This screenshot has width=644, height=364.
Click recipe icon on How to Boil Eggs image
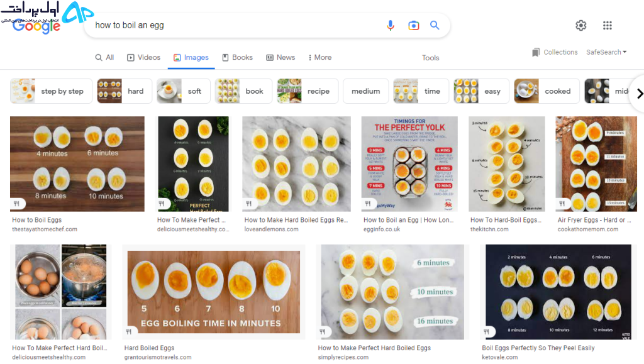pyautogui.click(x=16, y=204)
